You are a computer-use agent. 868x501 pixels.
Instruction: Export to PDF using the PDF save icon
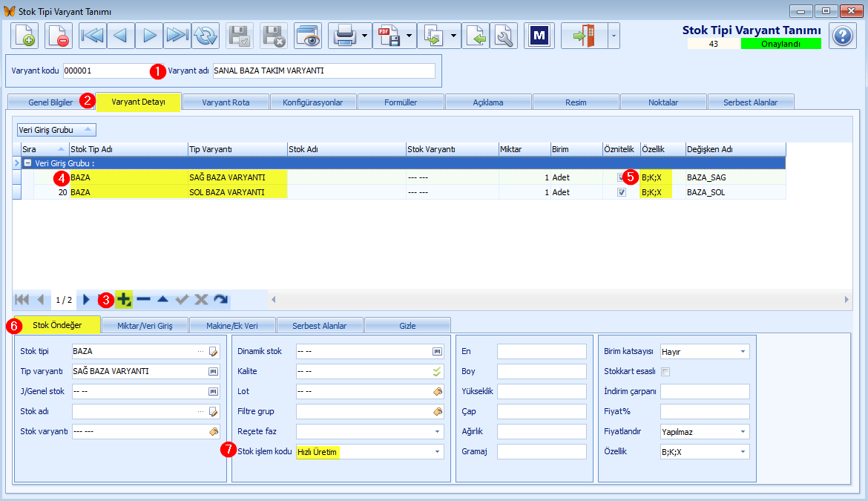(389, 36)
